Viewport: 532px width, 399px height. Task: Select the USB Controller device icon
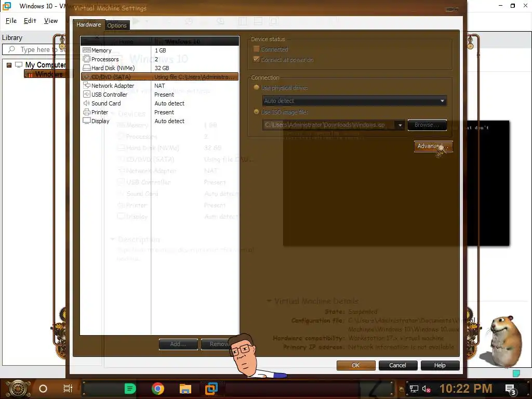pyautogui.click(x=87, y=95)
